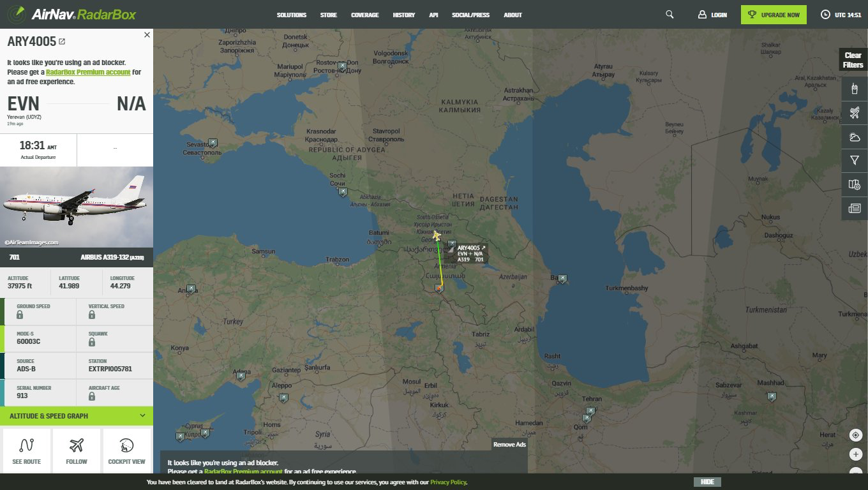Follow the RadarBox Premium account link
Screen dimensions: 868x490
[x=88, y=73]
